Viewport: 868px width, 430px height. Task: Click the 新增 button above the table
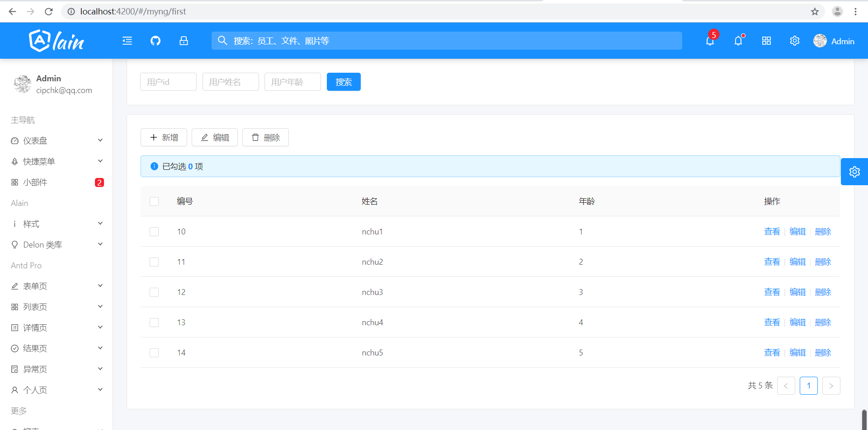[x=164, y=137]
